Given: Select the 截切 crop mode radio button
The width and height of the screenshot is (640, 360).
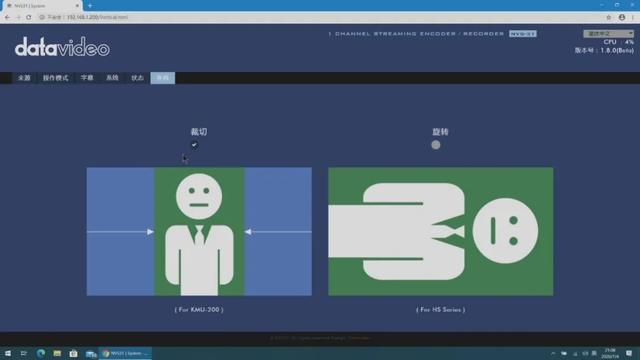Looking at the screenshot, I should click(194, 145).
